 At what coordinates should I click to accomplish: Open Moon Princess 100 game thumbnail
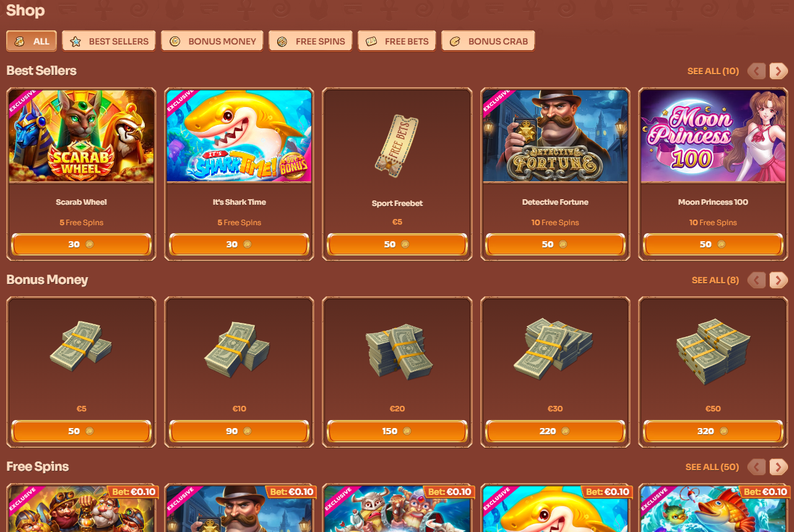click(713, 136)
